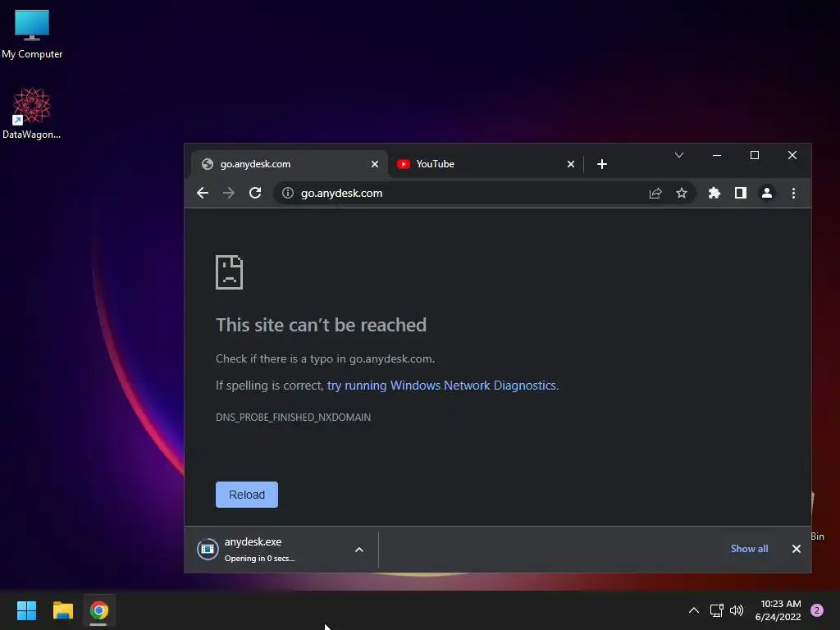The image size is (840, 630).
Task: Minimize the Chrome window
Action: [717, 155]
